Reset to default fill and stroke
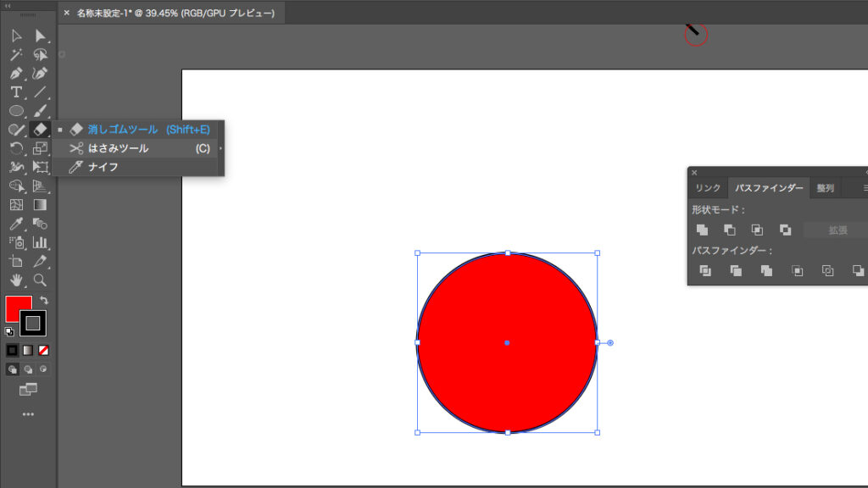 9,332
